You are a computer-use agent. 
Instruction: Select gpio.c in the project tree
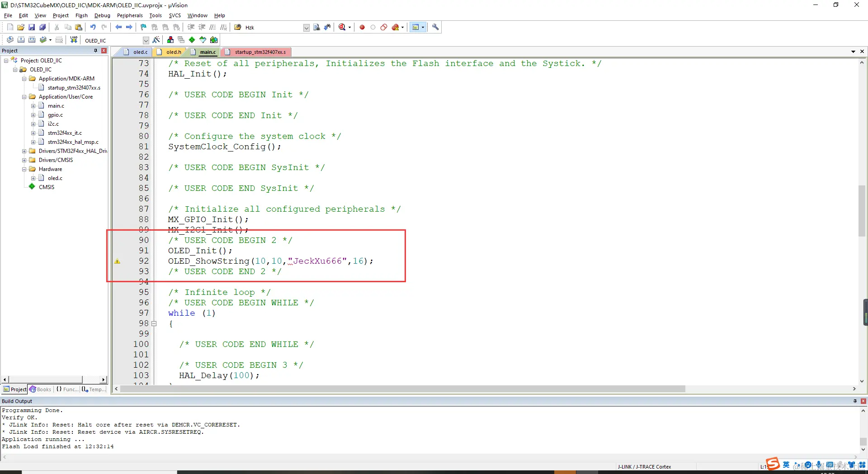point(55,115)
